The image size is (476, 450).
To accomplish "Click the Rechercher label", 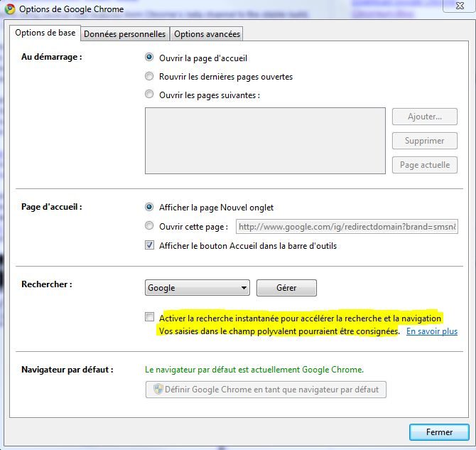I will pyautogui.click(x=47, y=284).
